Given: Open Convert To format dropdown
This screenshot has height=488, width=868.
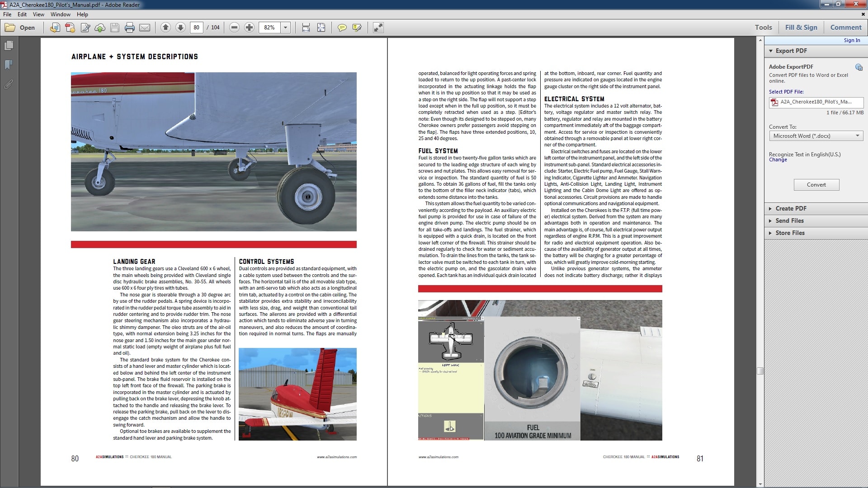Looking at the screenshot, I should [x=816, y=136].
